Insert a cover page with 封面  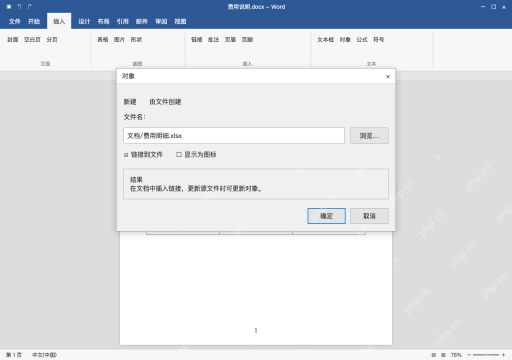click(13, 39)
